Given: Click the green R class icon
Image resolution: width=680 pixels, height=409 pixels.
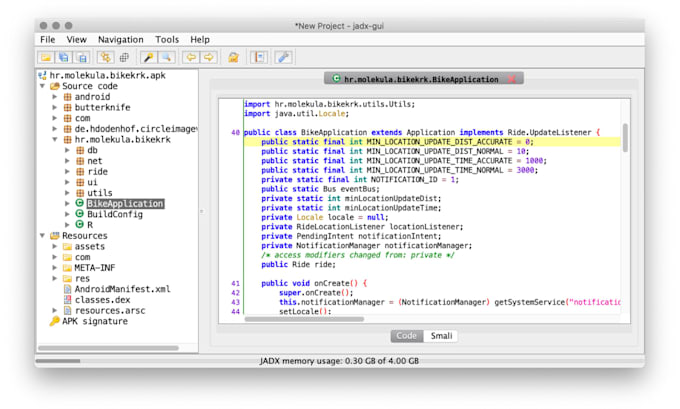Looking at the screenshot, I should (80, 224).
